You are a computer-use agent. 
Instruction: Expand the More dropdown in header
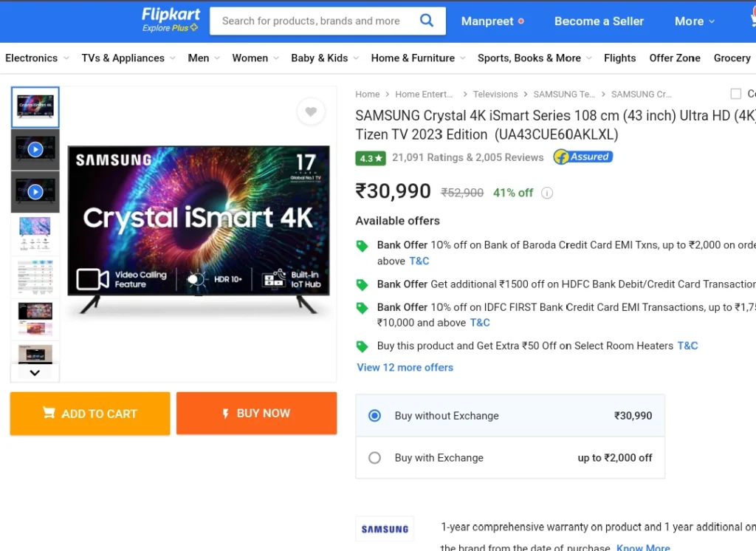[x=694, y=21]
